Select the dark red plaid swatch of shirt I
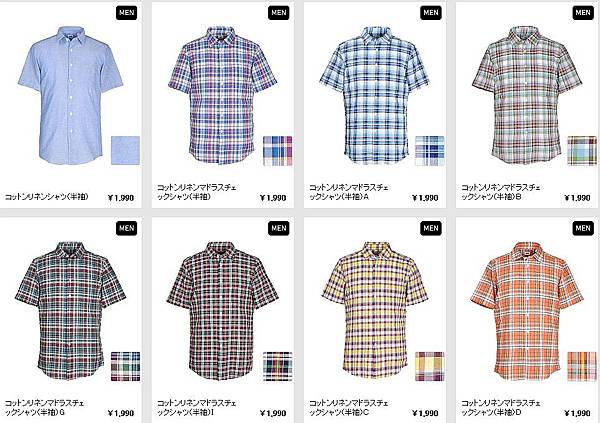The image size is (600, 423). click(278, 366)
